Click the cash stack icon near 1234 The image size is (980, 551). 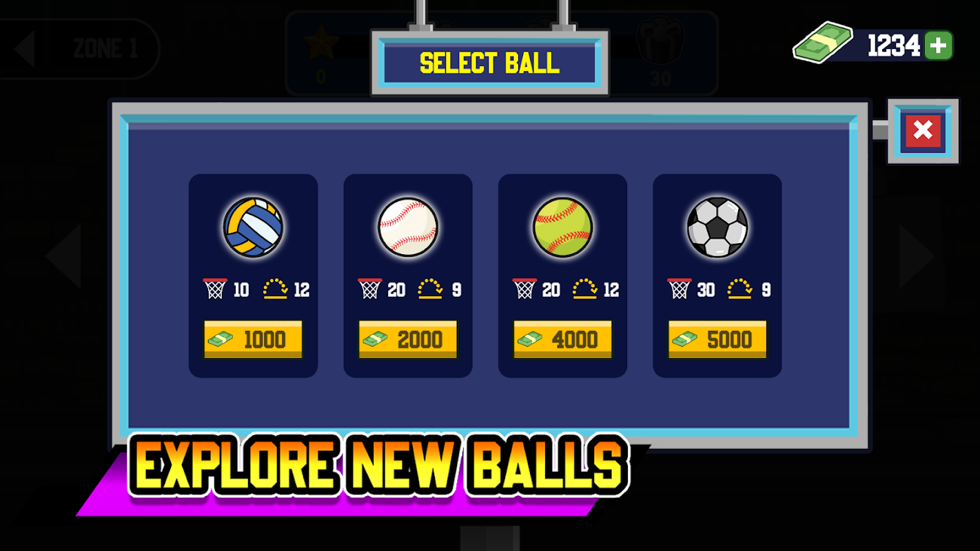click(823, 44)
